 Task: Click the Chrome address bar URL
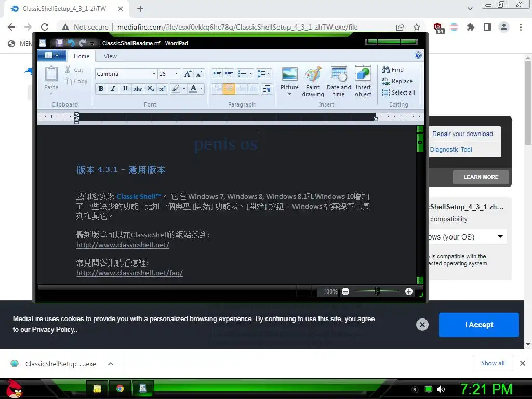tap(237, 27)
